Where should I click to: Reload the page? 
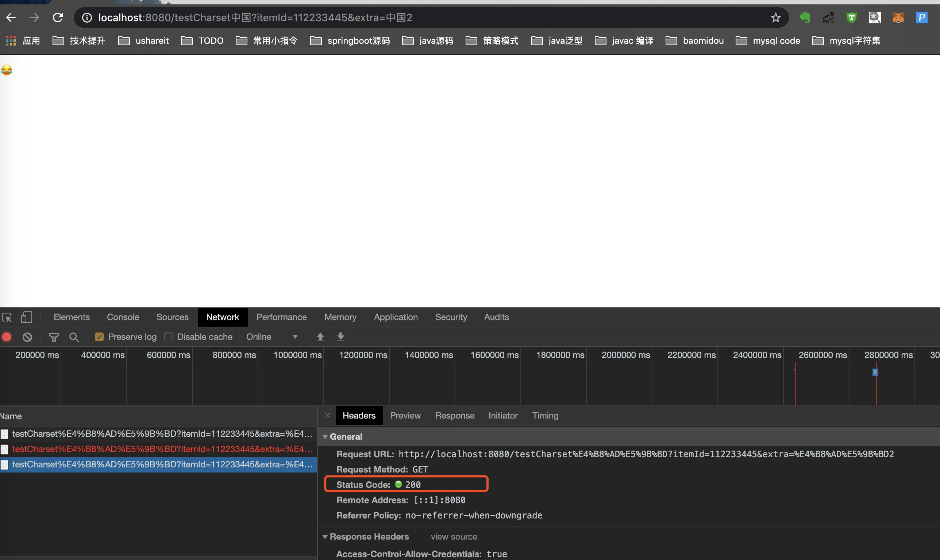coord(58,17)
